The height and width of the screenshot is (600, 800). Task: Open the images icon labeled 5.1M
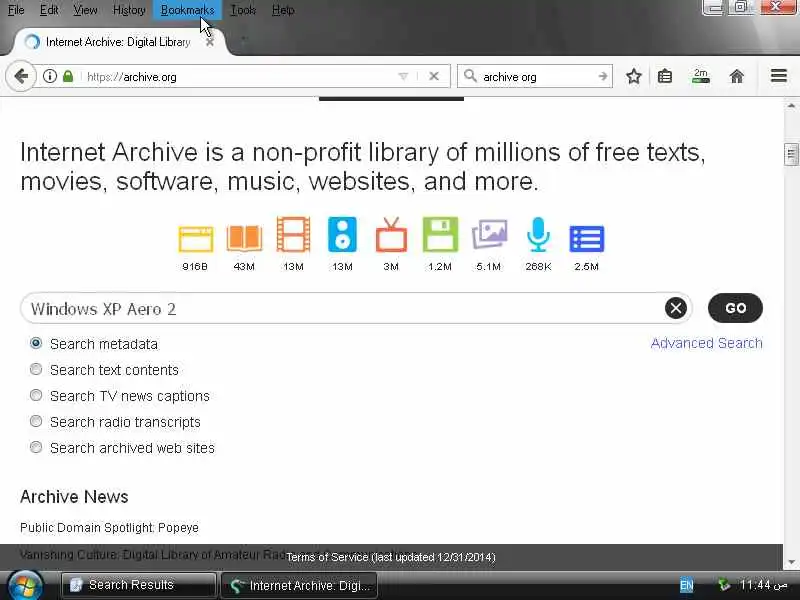click(489, 234)
